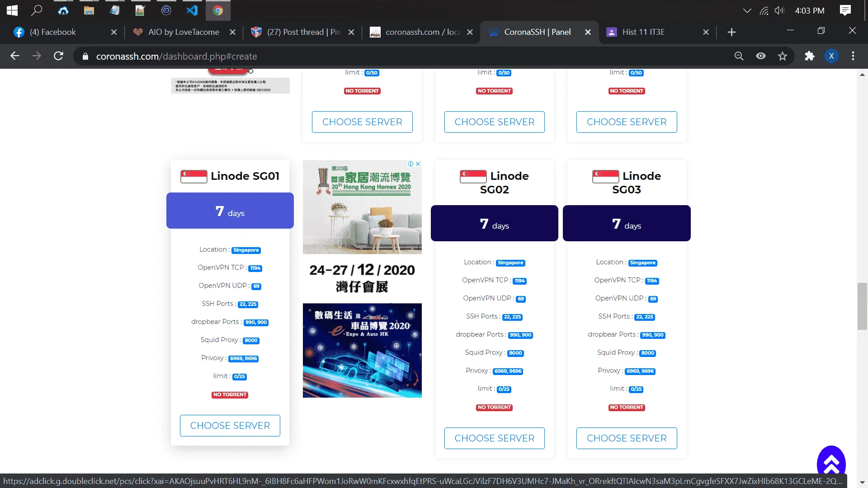This screenshot has height=488, width=868.
Task: Click the ad info icon on Homex ad
Action: [x=411, y=164]
